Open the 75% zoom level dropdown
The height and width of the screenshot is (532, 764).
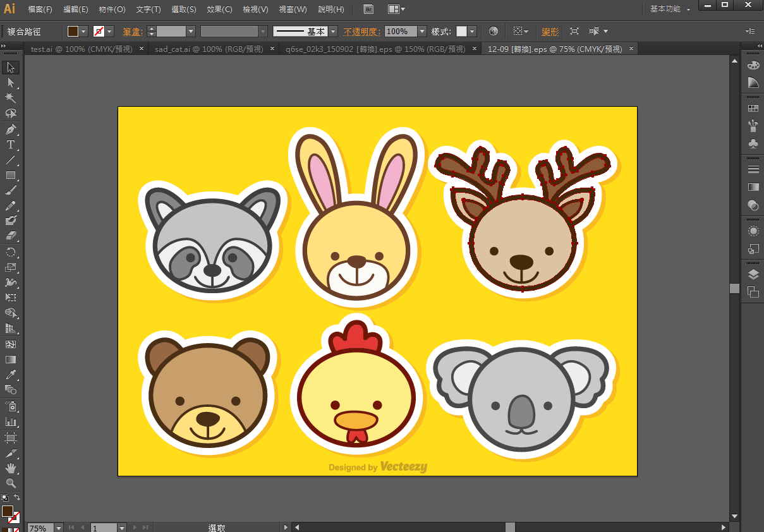[x=58, y=528]
